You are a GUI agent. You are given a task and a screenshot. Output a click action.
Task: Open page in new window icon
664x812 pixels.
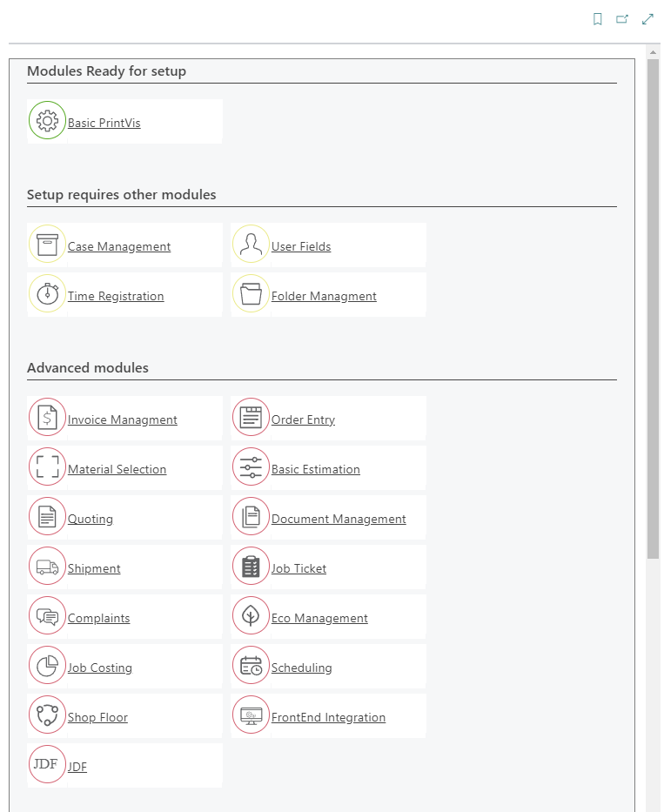tap(622, 19)
